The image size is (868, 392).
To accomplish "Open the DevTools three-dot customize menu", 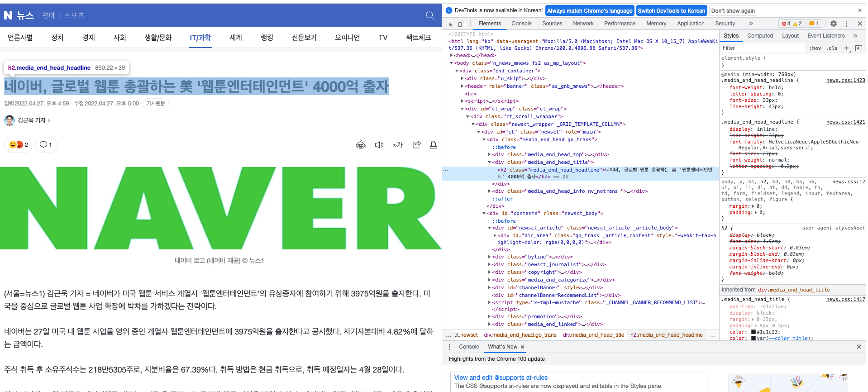I will (846, 24).
